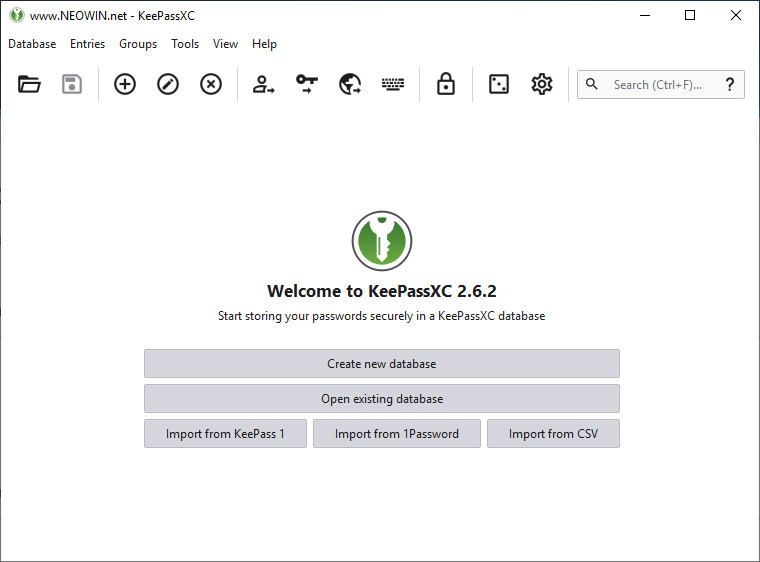This screenshot has height=562, width=760.
Task: Click the open database folder icon
Action: 29,85
